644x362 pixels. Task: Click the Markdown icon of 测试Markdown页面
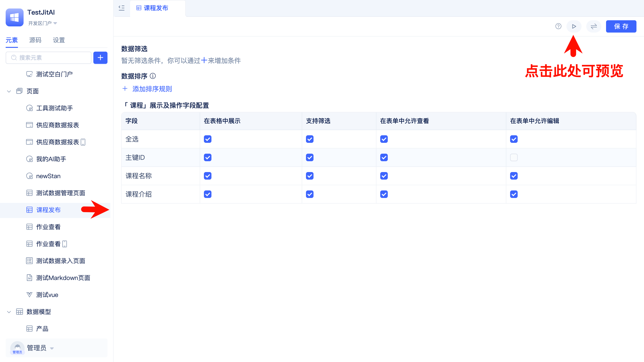29,278
